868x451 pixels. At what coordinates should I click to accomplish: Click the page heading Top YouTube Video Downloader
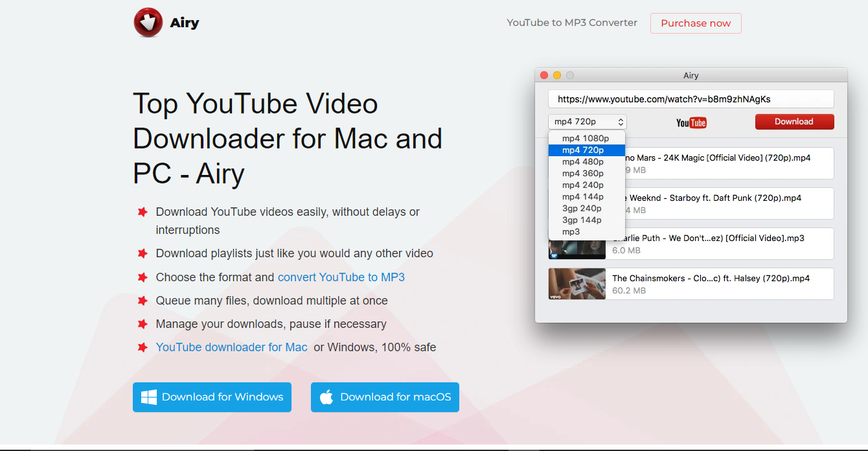[288, 139]
